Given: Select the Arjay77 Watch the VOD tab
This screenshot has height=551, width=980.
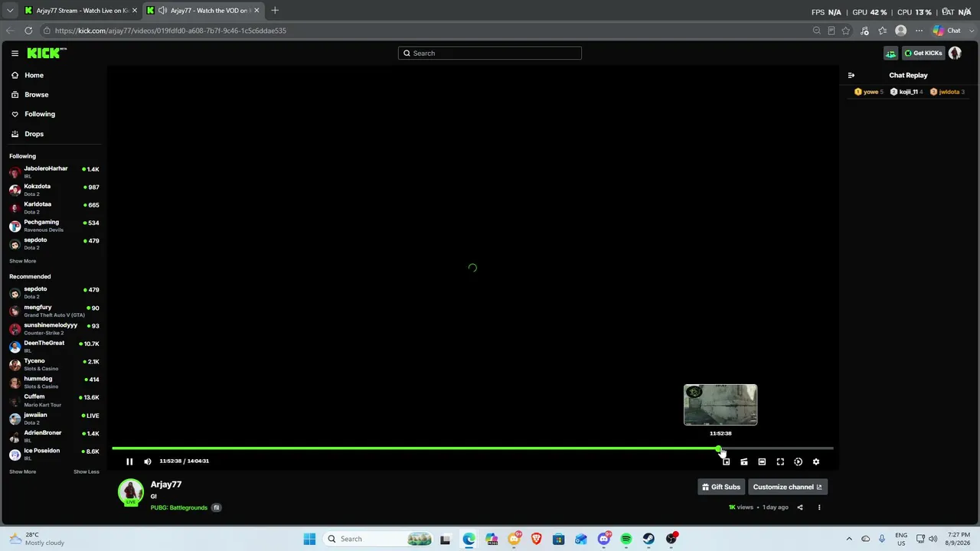Looking at the screenshot, I should point(204,11).
